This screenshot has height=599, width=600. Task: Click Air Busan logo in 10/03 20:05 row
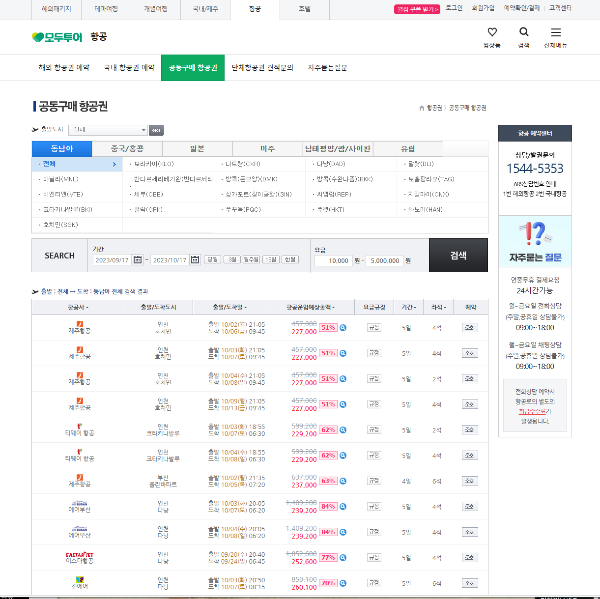pos(80,503)
